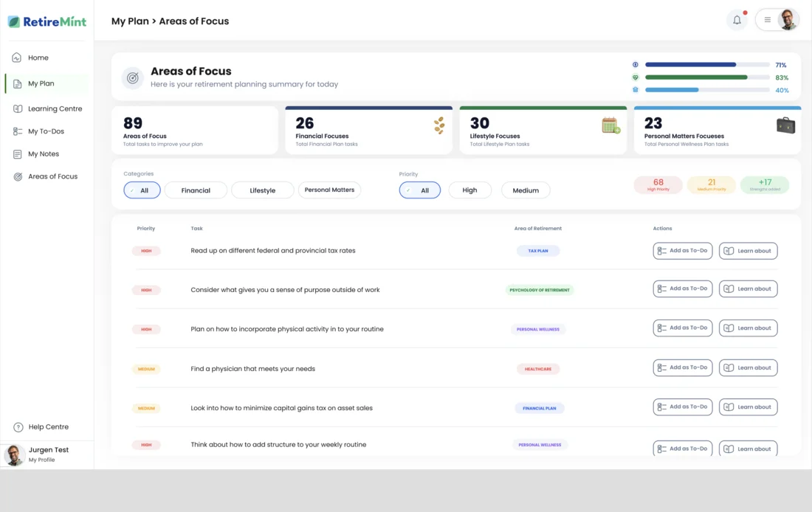Click the lifestyle heart icon beside 83% bar

[636, 77]
